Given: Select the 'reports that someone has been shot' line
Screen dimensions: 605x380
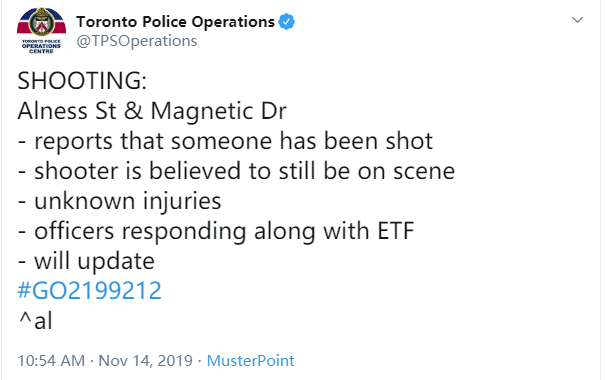Looking at the screenshot, I should point(233,141).
